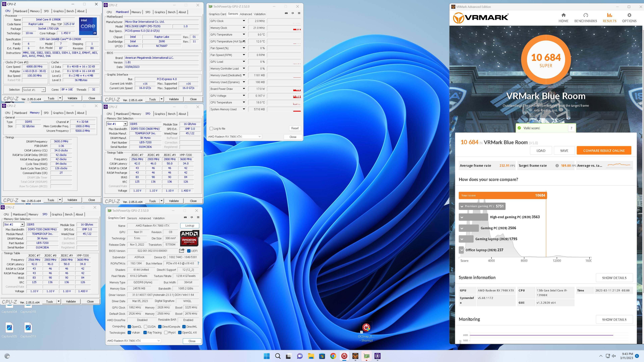The width and height of the screenshot is (644, 362).
Task: Click Your score orange bar
Action: [x=503, y=195]
